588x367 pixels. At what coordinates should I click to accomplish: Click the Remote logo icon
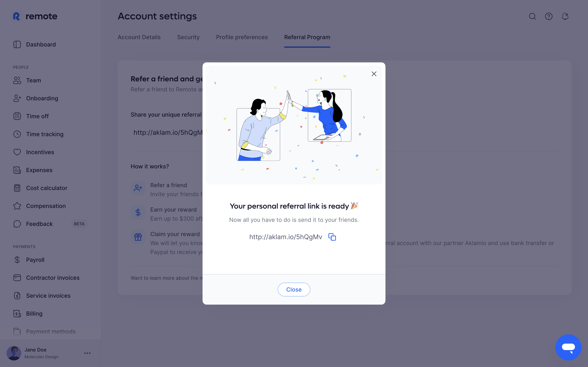[16, 16]
